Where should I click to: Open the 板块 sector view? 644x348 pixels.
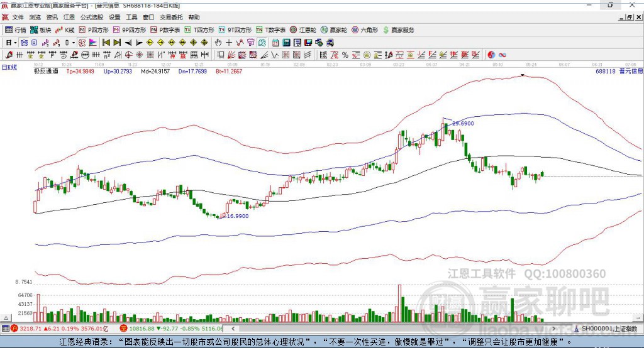40,30
